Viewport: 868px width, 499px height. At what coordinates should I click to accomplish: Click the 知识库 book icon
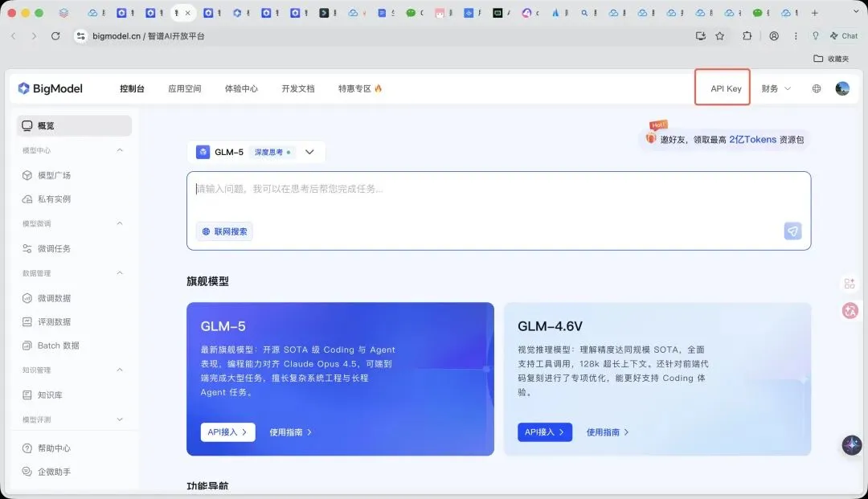pos(27,395)
